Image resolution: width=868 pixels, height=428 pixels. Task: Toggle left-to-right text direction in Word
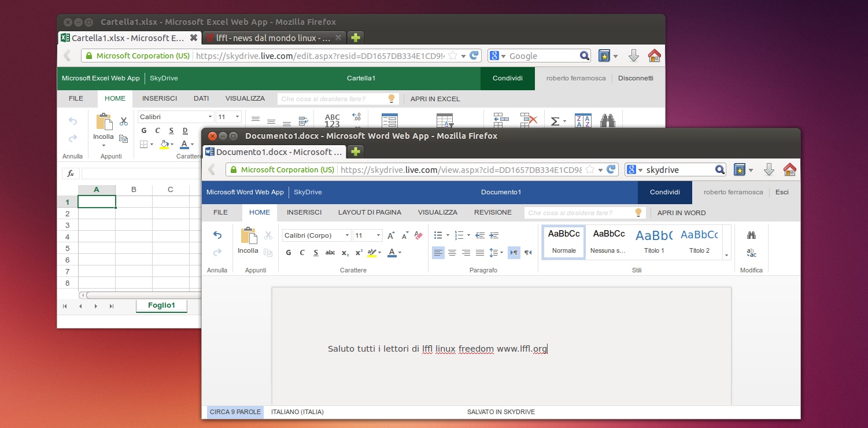[x=514, y=253]
